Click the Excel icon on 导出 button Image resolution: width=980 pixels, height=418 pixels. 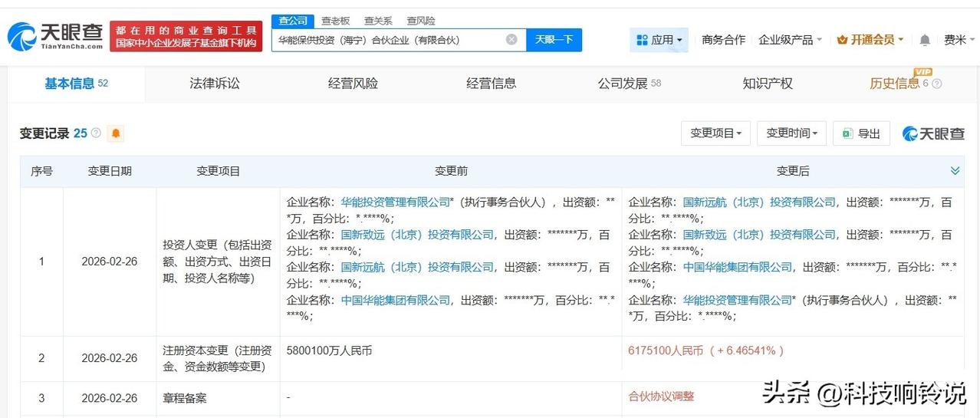pos(847,133)
